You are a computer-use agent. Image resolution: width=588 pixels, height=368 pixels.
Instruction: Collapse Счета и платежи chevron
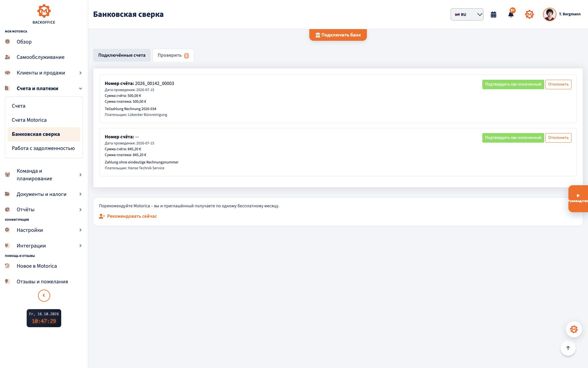click(81, 88)
